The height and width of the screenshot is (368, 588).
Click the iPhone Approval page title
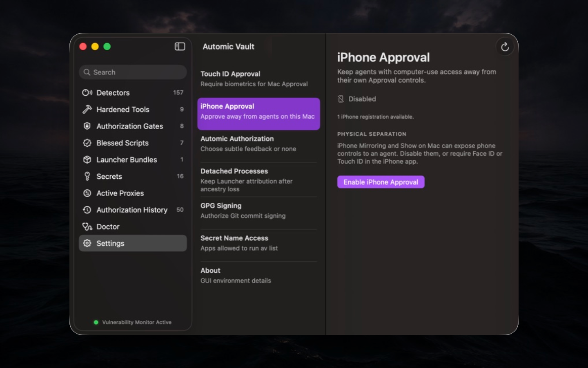[x=383, y=58]
